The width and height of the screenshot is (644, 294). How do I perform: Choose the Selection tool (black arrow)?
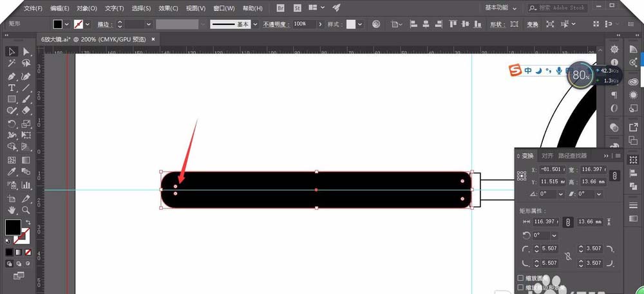click(12, 51)
